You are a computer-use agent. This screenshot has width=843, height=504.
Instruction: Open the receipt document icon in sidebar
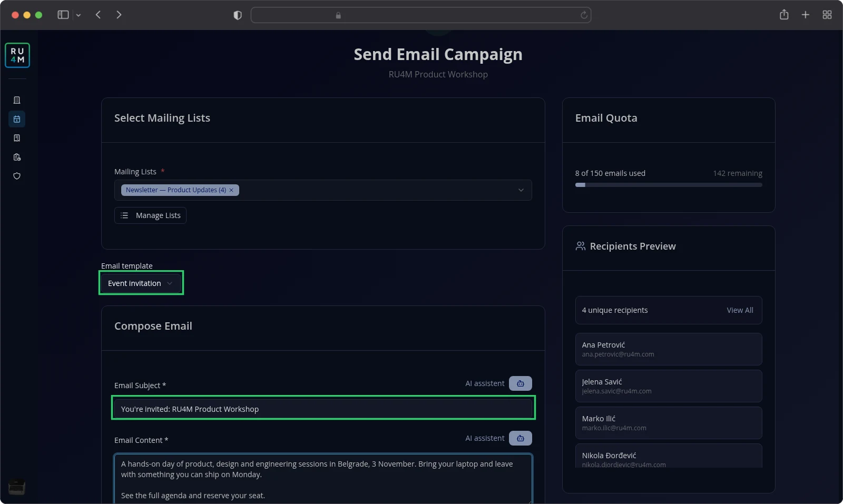pyautogui.click(x=17, y=138)
